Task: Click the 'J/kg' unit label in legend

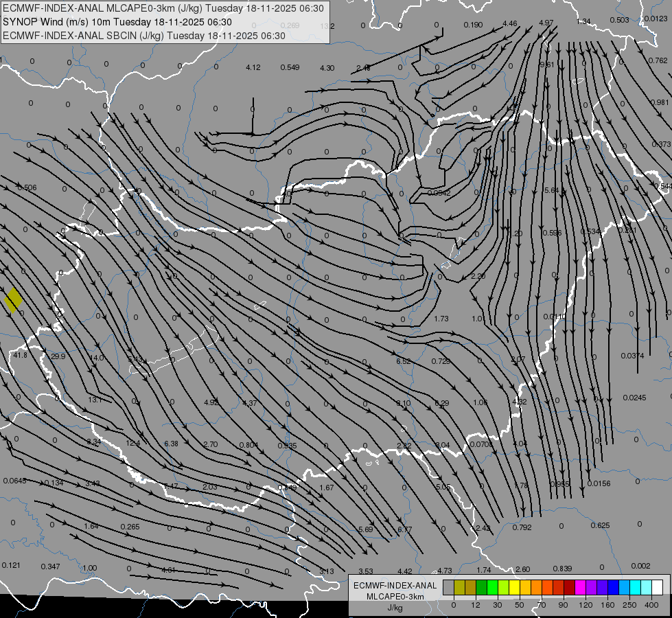Action: (395, 607)
